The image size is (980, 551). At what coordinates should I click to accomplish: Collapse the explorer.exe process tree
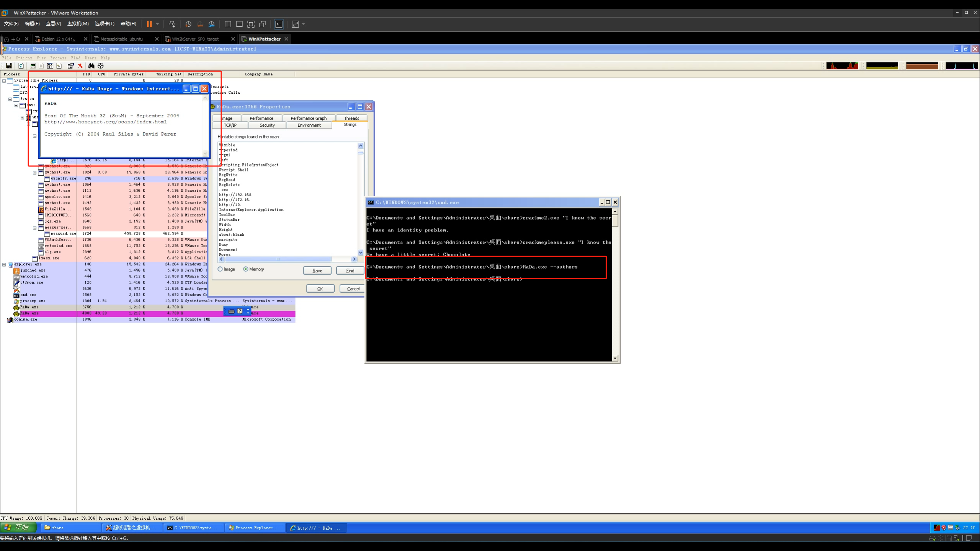tap(4, 264)
